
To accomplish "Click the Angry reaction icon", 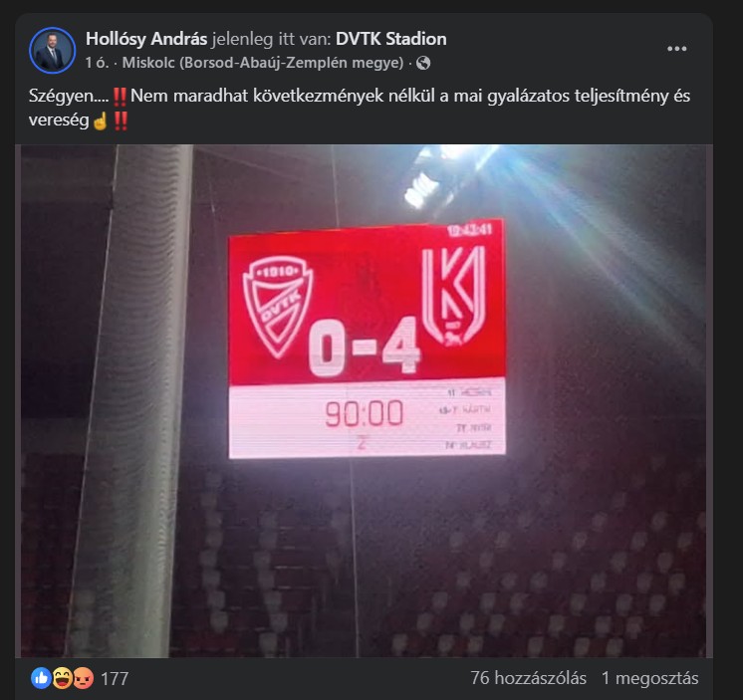I will 83,678.
